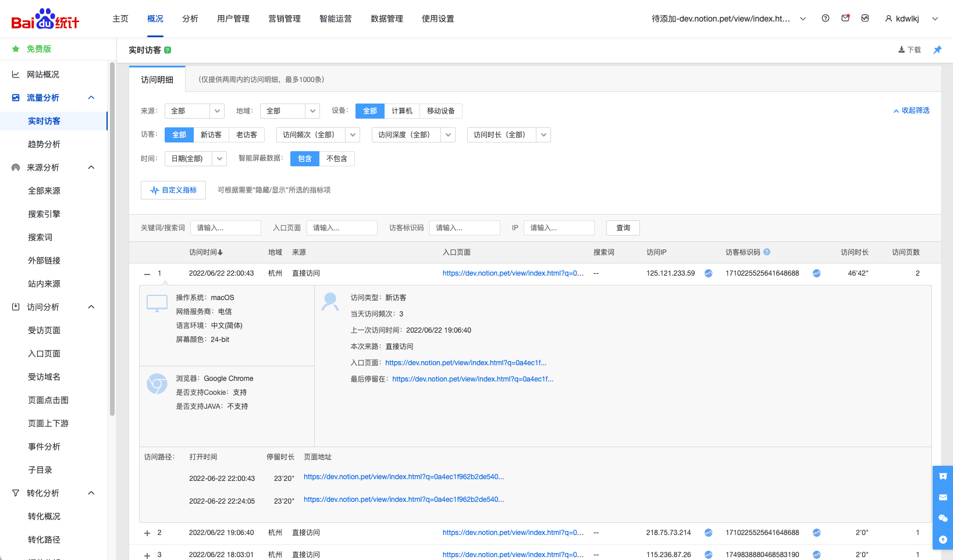Click the help icon next to 访客标识码 header

767,252
